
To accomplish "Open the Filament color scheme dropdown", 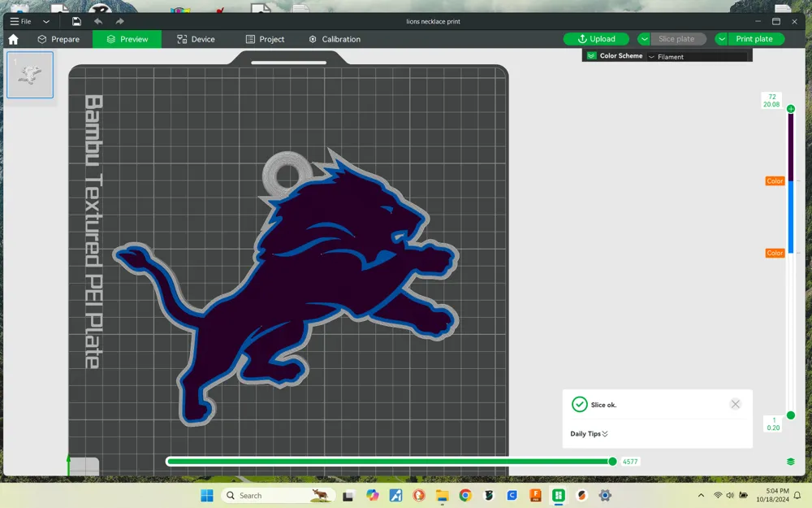I will 697,57.
